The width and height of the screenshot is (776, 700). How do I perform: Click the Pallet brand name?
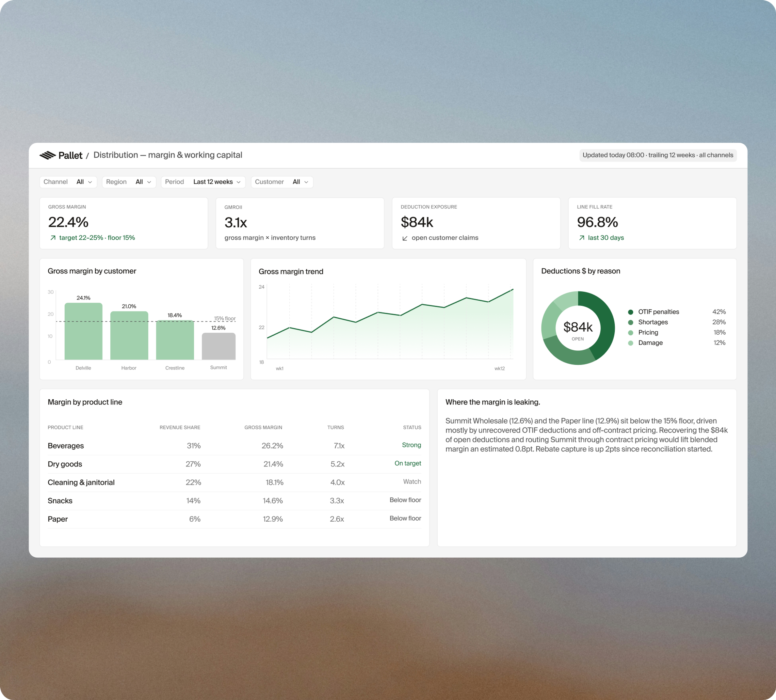click(70, 155)
